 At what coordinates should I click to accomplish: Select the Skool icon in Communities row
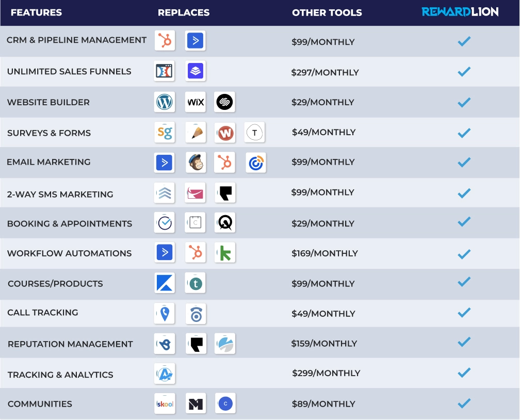click(x=165, y=404)
